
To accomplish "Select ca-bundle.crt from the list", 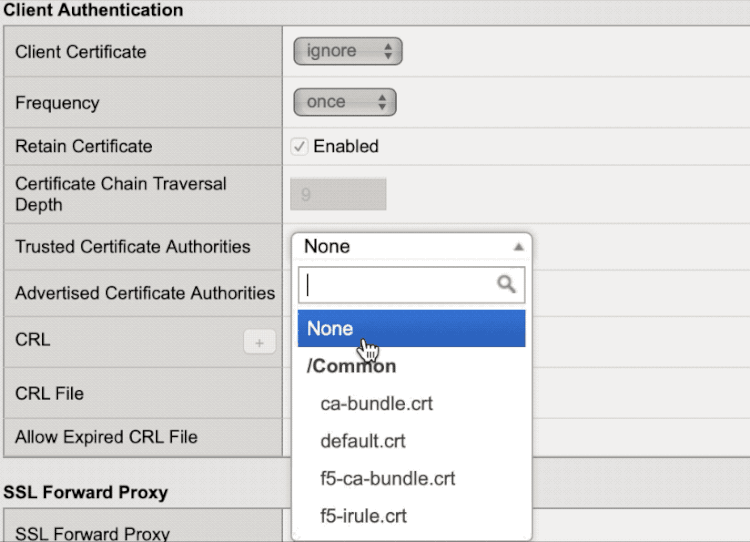I will [376, 404].
